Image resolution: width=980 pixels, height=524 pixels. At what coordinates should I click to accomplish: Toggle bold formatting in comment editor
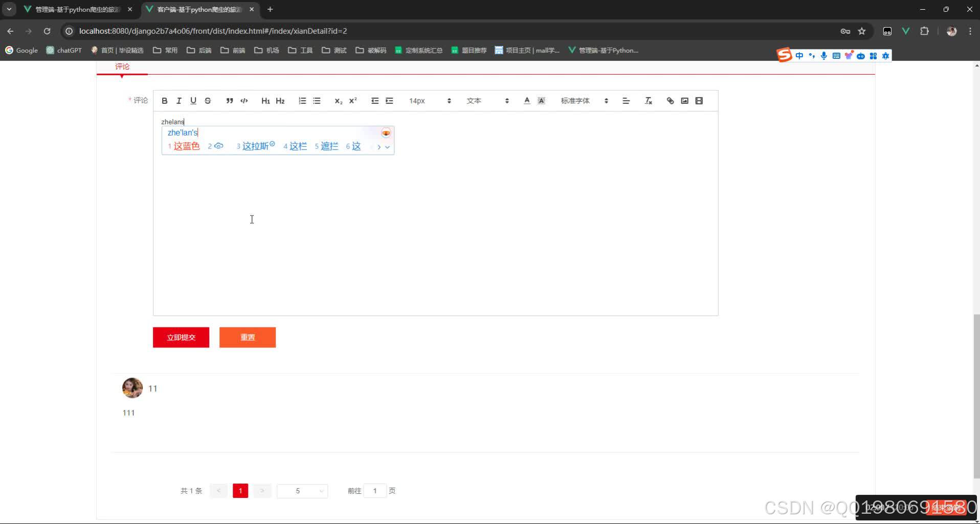coord(164,101)
